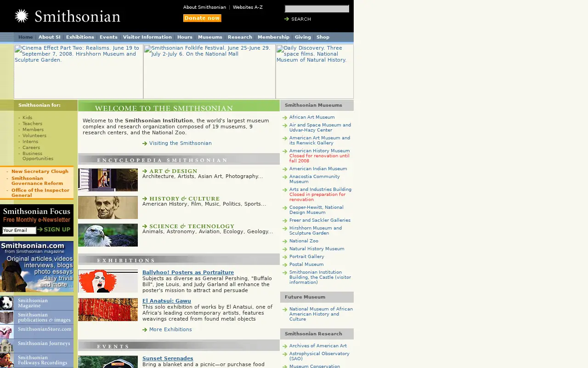Select Volunteers under Smithsonian for
Viewport: 588px width, 368px height.
pos(34,136)
